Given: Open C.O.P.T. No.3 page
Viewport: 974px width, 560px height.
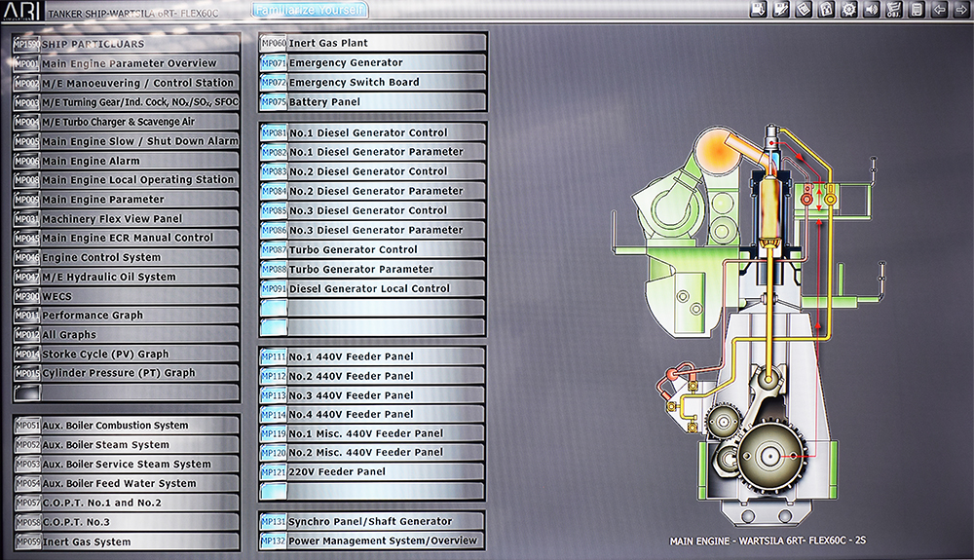Looking at the screenshot, I should (x=126, y=521).
